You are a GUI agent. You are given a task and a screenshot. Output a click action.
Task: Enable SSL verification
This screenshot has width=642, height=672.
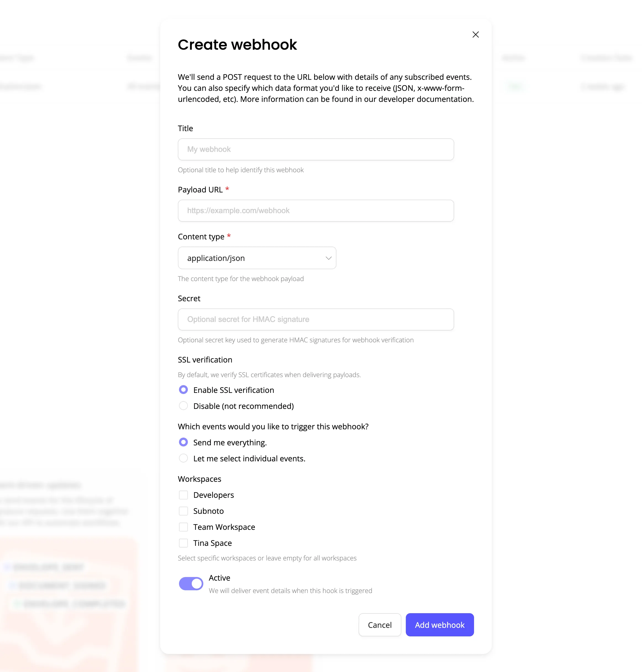[x=183, y=390]
